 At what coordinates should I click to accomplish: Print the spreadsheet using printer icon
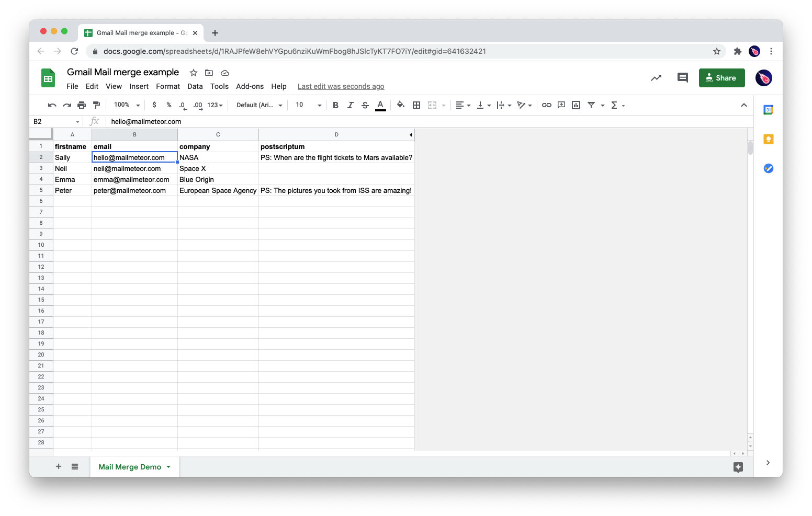(x=82, y=105)
